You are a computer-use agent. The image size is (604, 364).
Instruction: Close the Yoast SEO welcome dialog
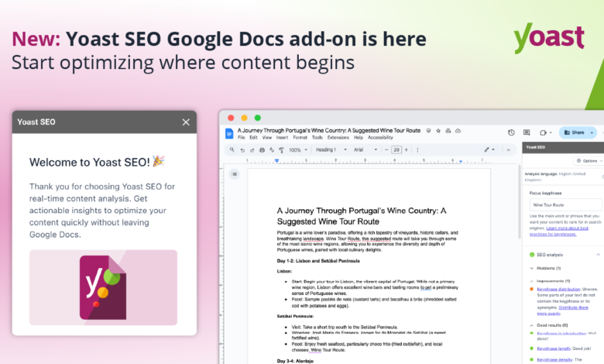click(x=186, y=122)
